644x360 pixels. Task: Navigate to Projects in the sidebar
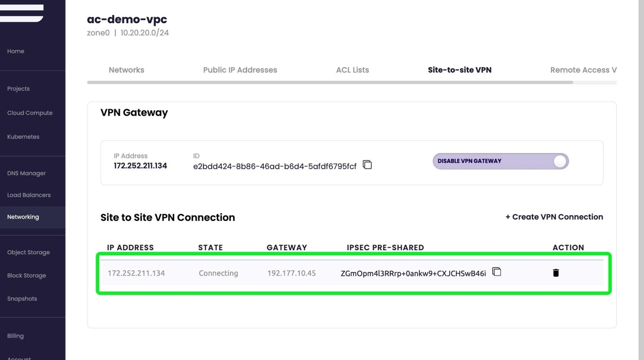(18, 89)
